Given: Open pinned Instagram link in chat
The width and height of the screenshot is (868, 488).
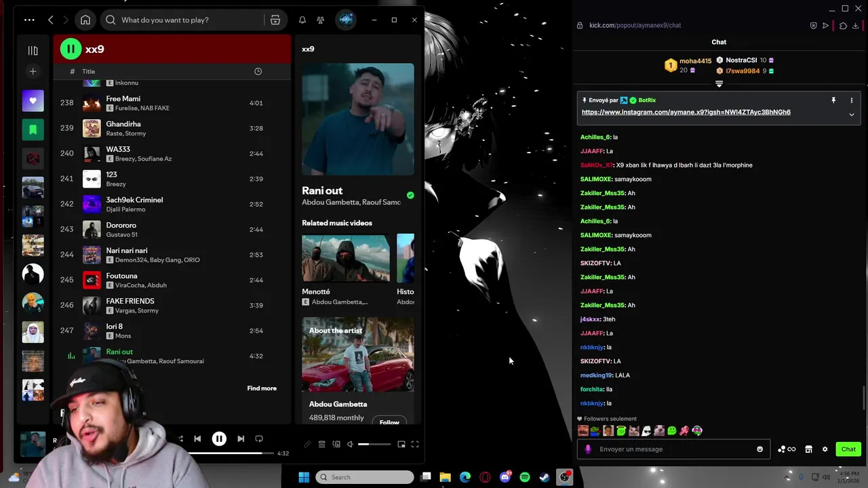Looking at the screenshot, I should 686,112.
